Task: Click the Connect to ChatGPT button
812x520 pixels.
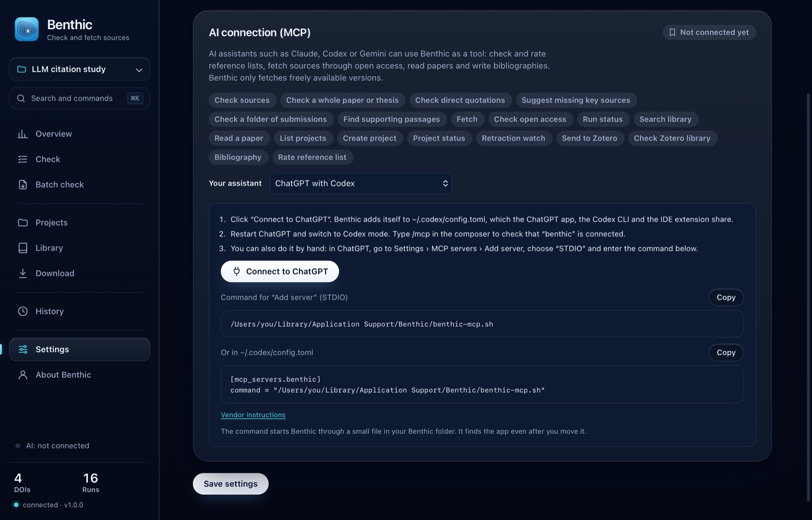Action: [280, 272]
